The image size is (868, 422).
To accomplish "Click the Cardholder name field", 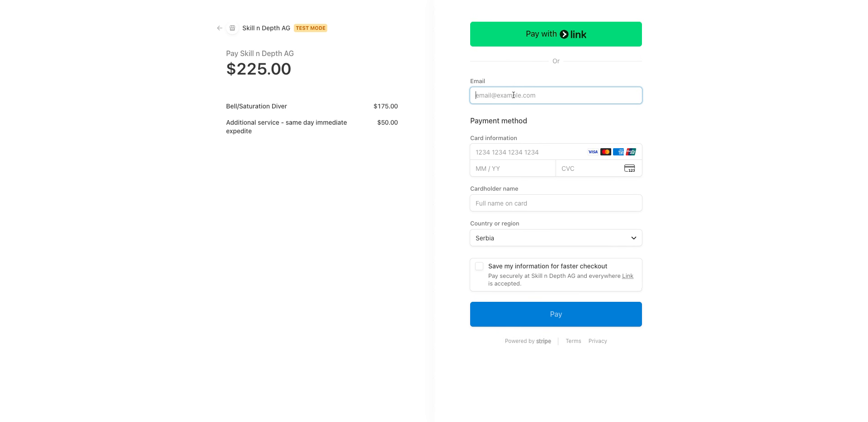I will 556,203.
